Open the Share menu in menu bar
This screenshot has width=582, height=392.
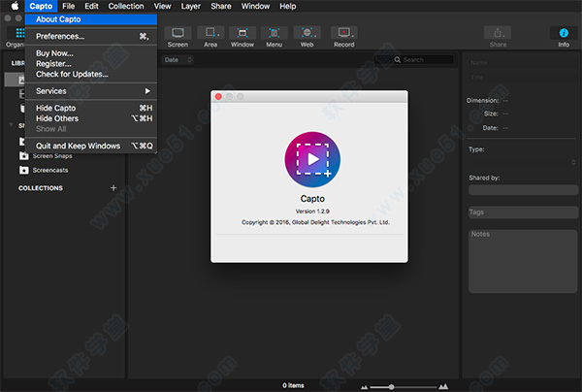pyautogui.click(x=221, y=6)
